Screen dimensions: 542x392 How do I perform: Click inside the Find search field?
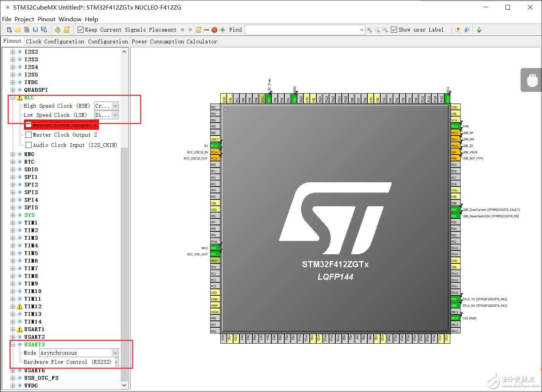coord(303,30)
